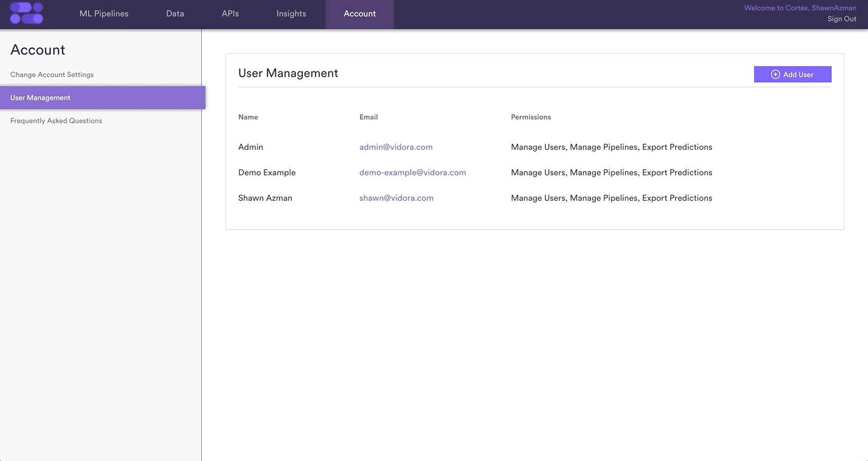Select the Admin user name
The image size is (868, 461).
pos(250,147)
